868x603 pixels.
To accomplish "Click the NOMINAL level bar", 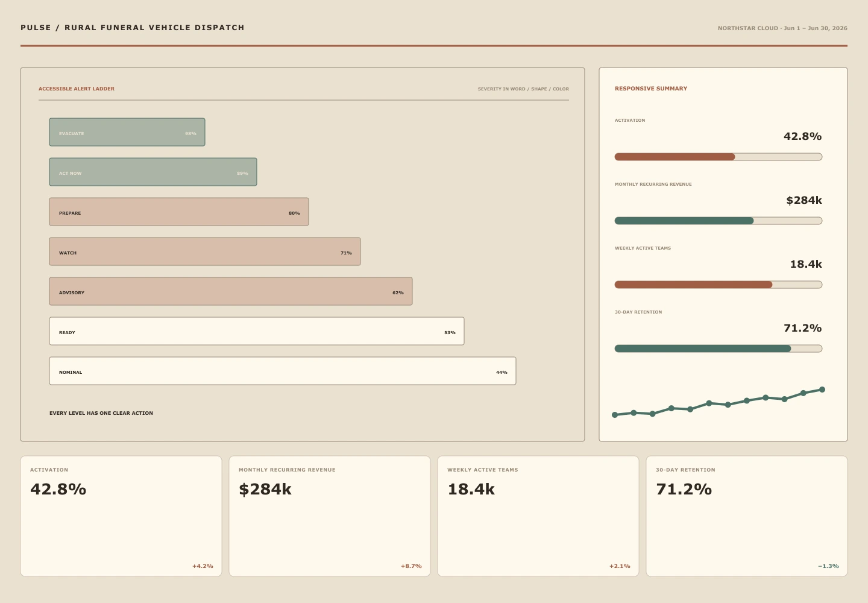I will click(283, 371).
